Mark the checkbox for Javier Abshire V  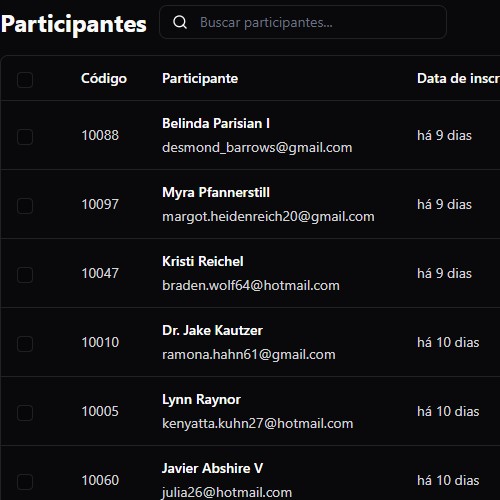25,482
